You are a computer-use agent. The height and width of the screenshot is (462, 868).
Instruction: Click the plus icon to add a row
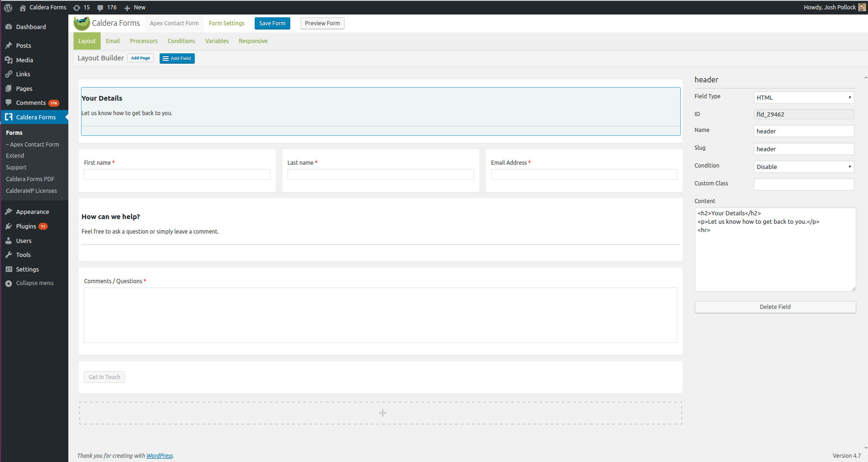tap(383, 413)
